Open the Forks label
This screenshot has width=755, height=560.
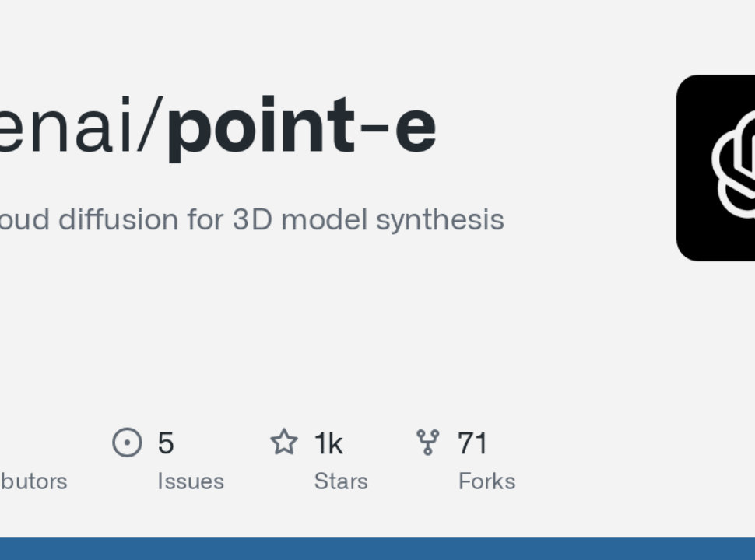[486, 481]
